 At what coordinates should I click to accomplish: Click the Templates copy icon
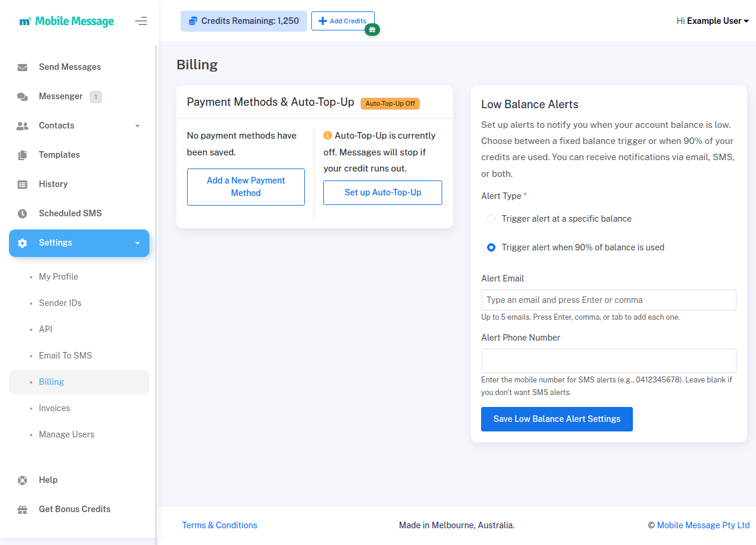(x=23, y=155)
